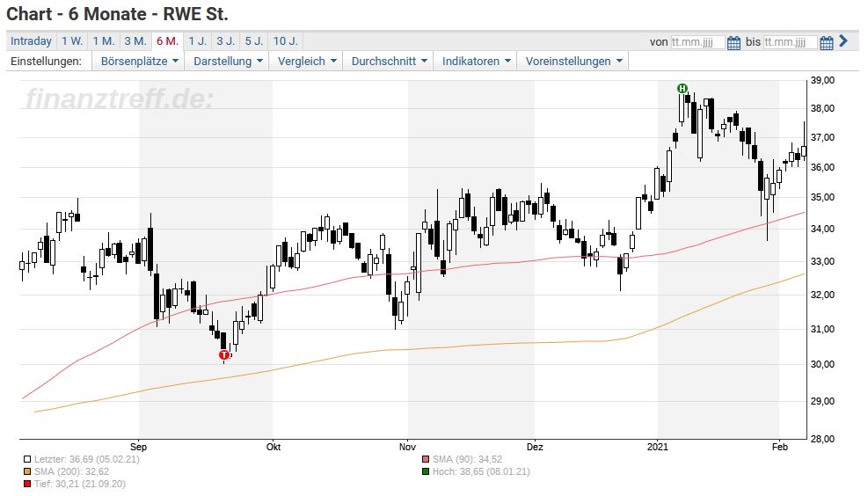Click the 'Dez' x-axis label
The height and width of the screenshot is (496, 868).
click(534, 447)
